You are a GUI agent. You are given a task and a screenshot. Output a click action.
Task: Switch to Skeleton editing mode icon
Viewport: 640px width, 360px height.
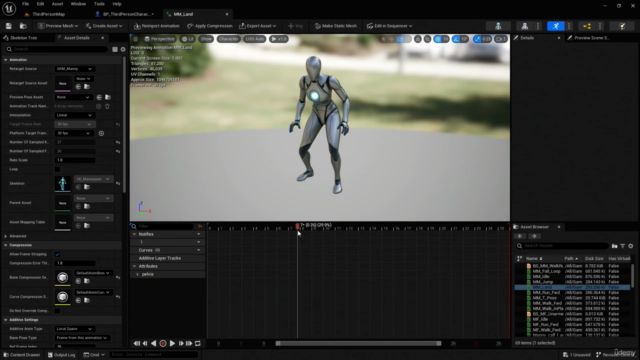pyautogui.click(x=498, y=26)
